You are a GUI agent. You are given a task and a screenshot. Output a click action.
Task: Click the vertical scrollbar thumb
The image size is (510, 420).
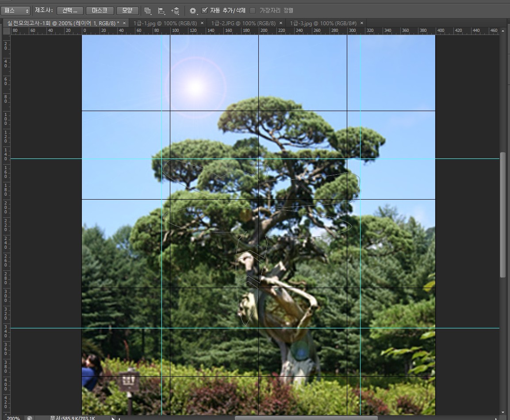pyautogui.click(x=502, y=217)
